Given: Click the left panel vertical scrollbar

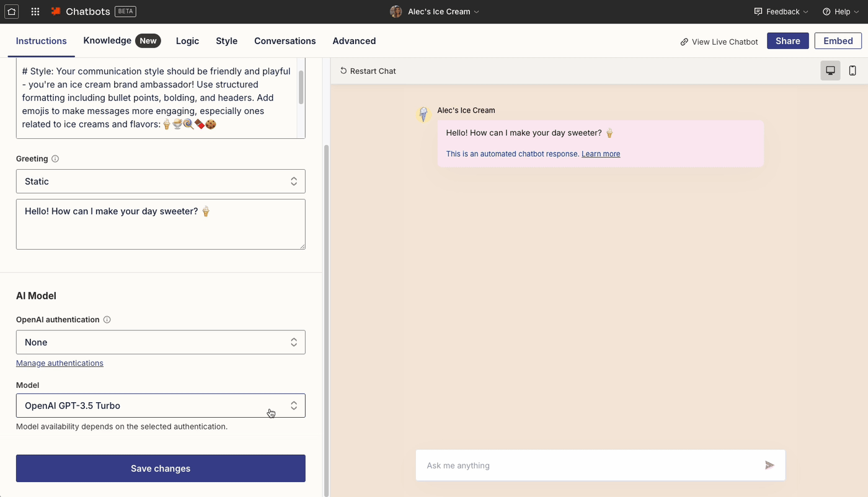Looking at the screenshot, I should [x=327, y=320].
